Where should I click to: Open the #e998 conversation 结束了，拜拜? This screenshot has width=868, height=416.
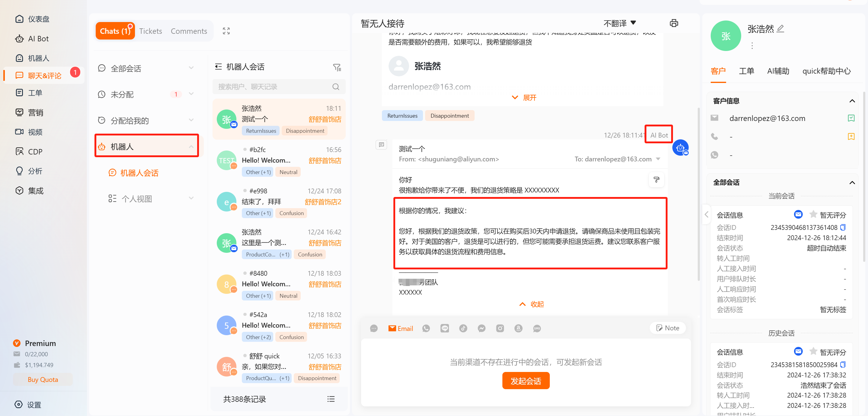pos(279,202)
